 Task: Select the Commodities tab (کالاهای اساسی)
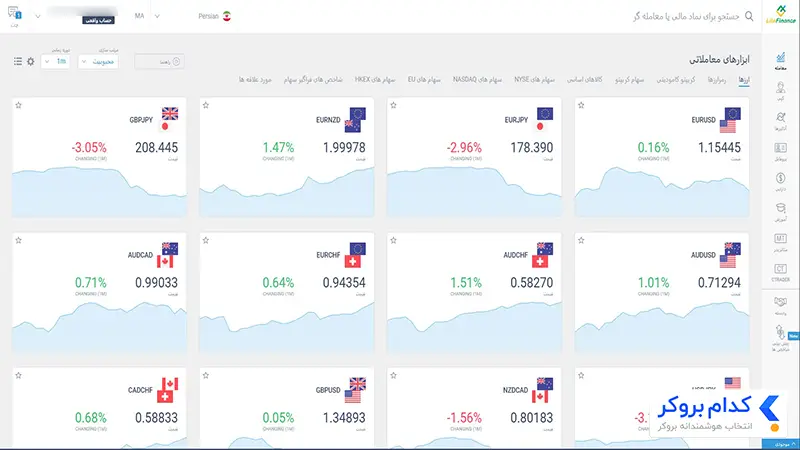[585, 80]
